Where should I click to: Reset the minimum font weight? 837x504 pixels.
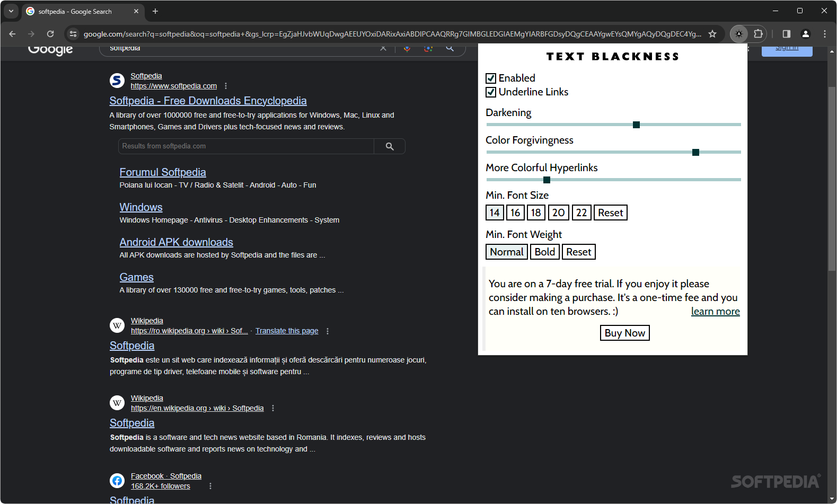579,252
